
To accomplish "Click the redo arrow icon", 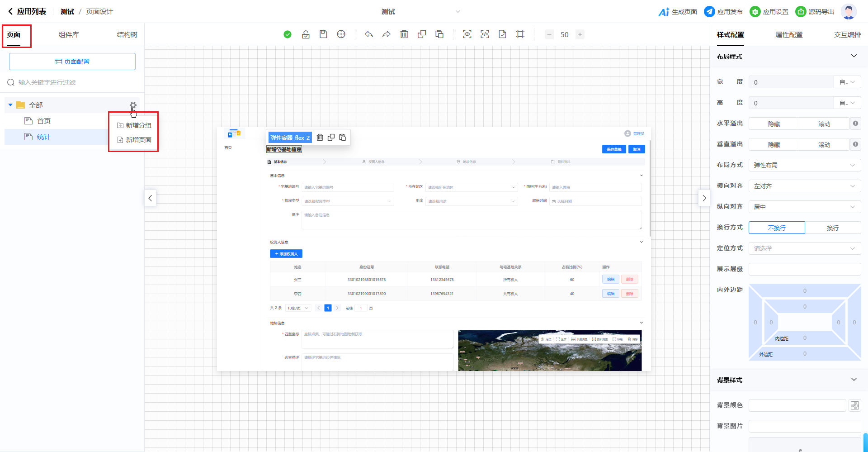I will click(x=386, y=34).
